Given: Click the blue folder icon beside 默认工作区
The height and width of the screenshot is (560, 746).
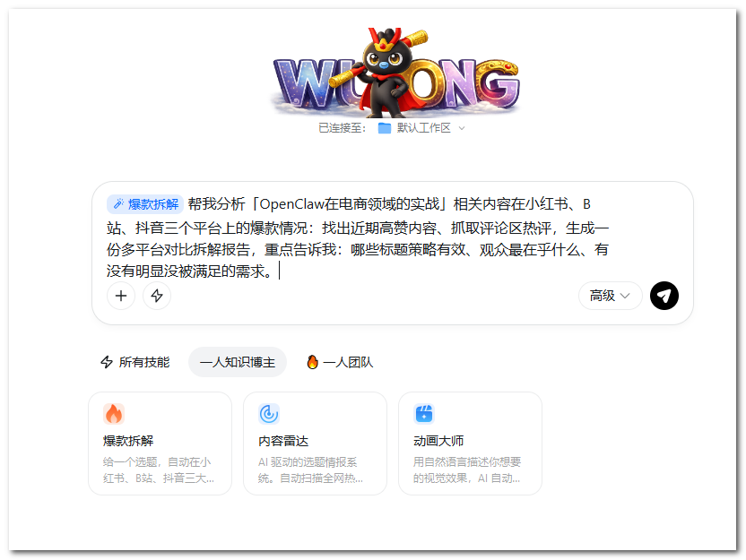Looking at the screenshot, I should click(x=385, y=128).
